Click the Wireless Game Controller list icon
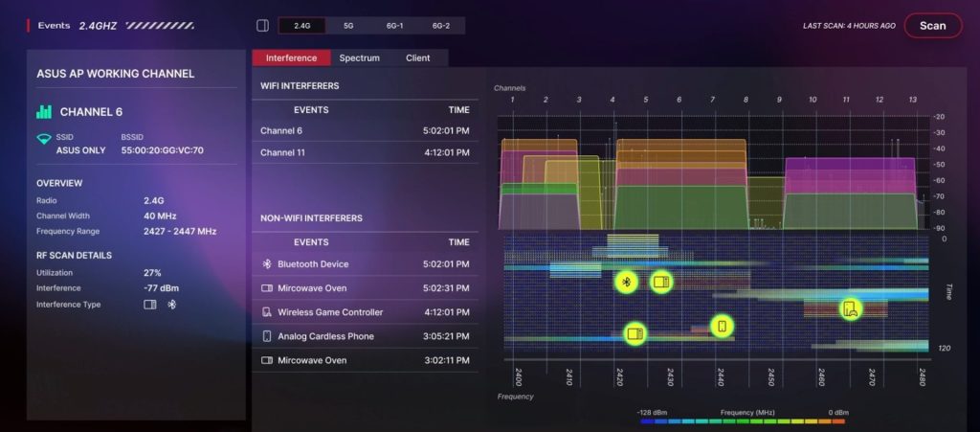The image size is (980, 432). [267, 312]
